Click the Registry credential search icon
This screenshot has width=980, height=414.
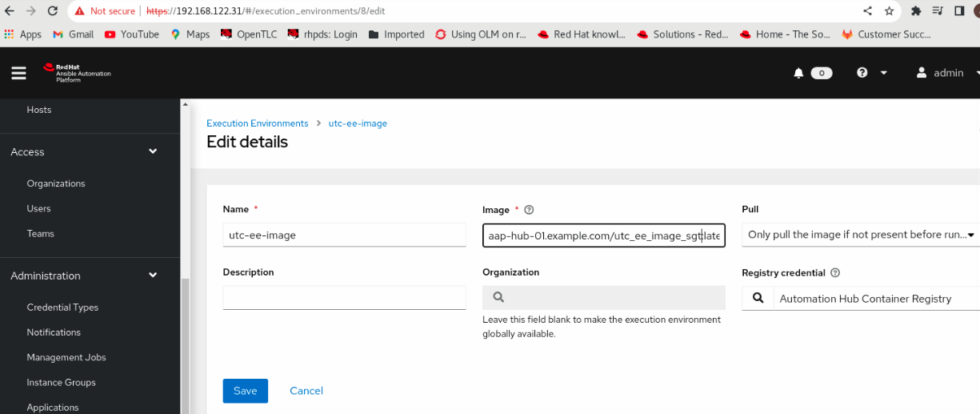(758, 299)
